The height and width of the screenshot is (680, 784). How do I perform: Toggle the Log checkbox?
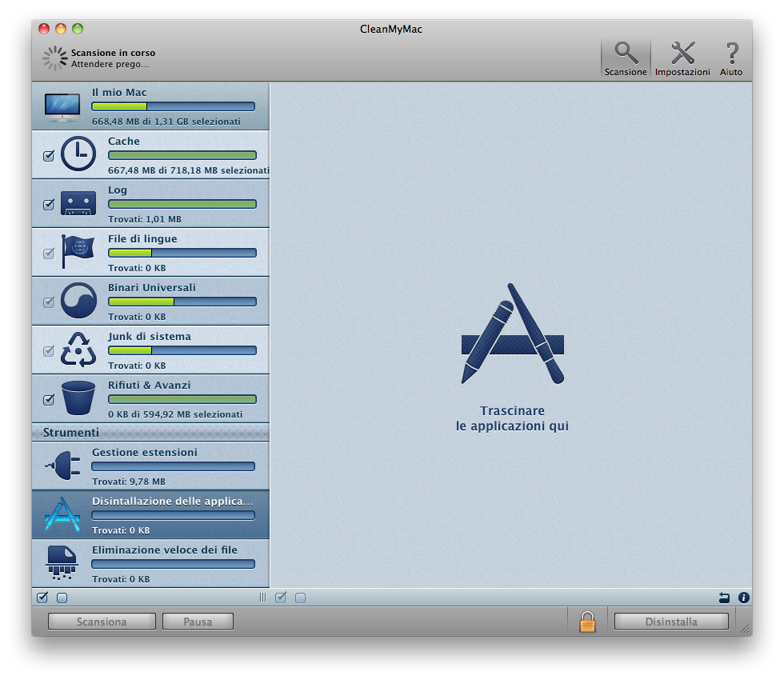pyautogui.click(x=48, y=204)
